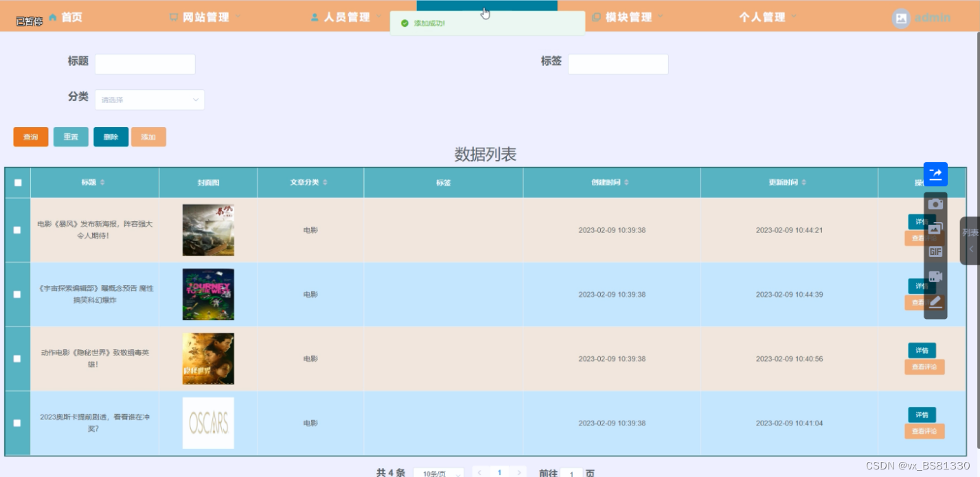The width and height of the screenshot is (980, 477).
Task: Click 查看评论 for 2023奥斯卡 row
Action: point(924,431)
